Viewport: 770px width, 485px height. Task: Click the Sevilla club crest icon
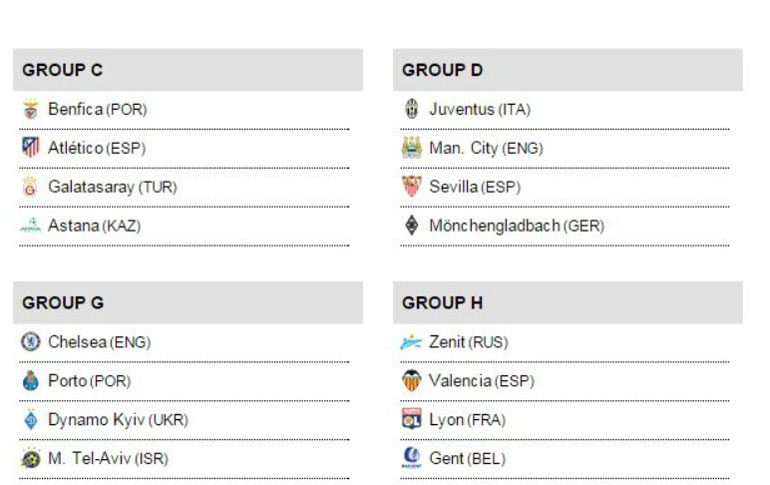point(411,187)
